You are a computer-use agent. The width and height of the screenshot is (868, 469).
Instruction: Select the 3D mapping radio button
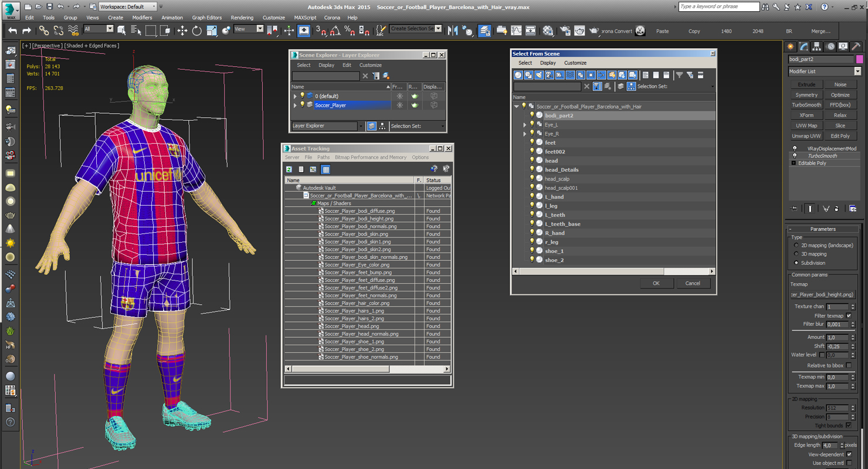tap(796, 254)
